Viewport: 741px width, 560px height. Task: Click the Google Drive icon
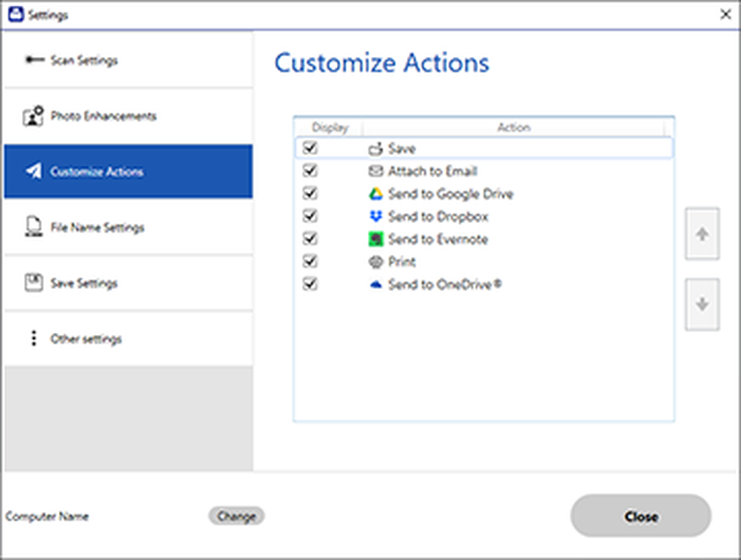(x=376, y=194)
